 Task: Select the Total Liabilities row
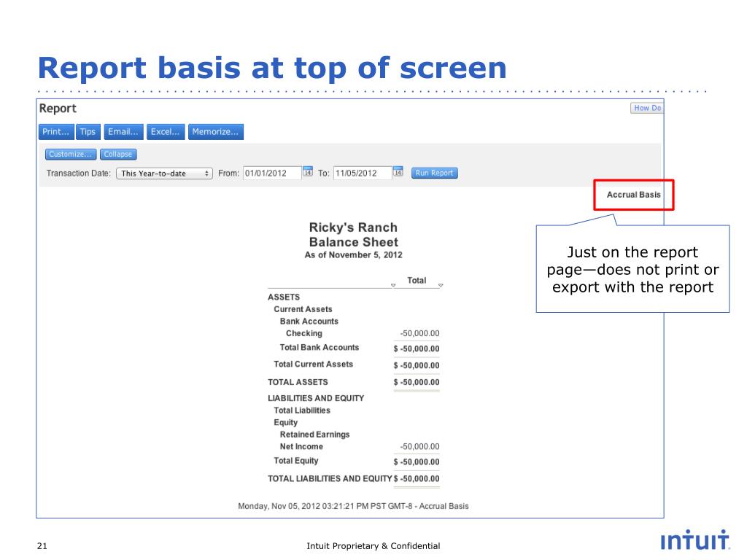point(302,411)
